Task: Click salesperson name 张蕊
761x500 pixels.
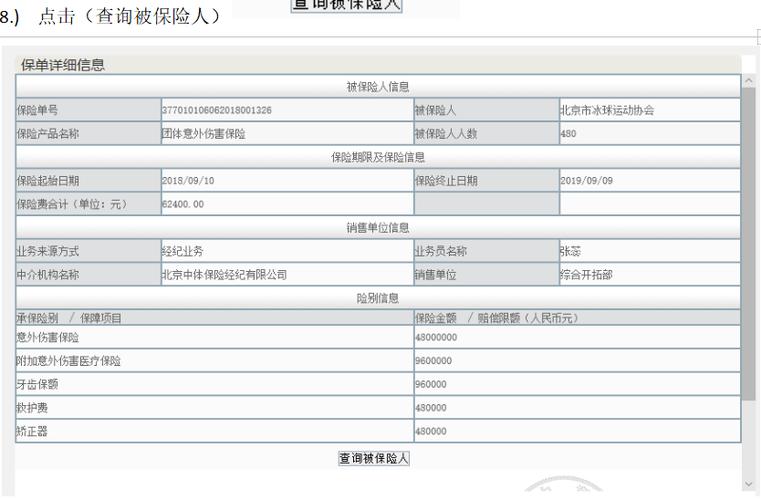Action: click(570, 251)
